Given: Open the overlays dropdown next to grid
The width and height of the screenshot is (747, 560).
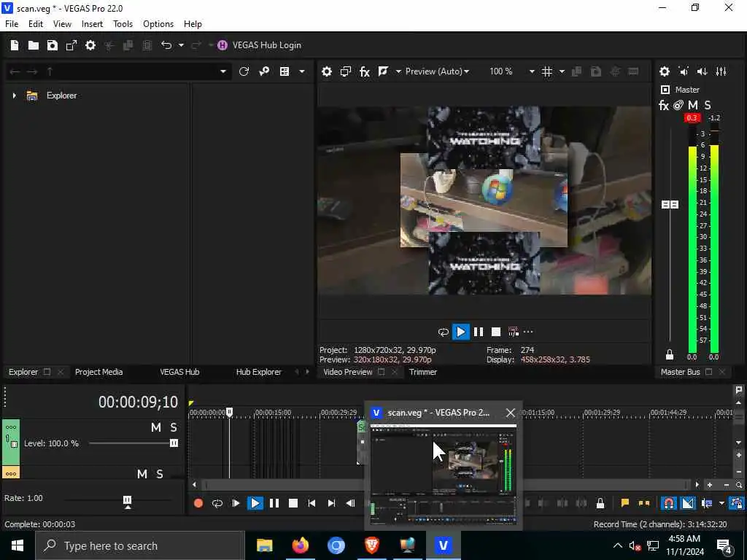Looking at the screenshot, I should (562, 71).
